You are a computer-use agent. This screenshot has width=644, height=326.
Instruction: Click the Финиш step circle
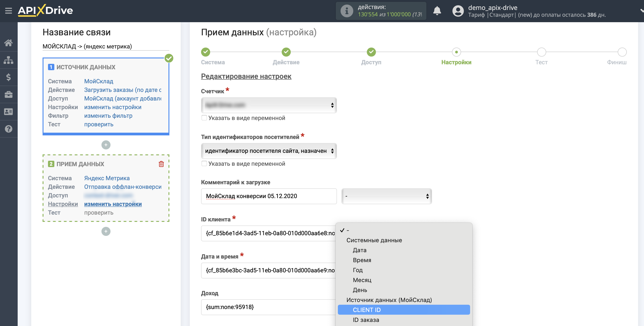click(622, 52)
